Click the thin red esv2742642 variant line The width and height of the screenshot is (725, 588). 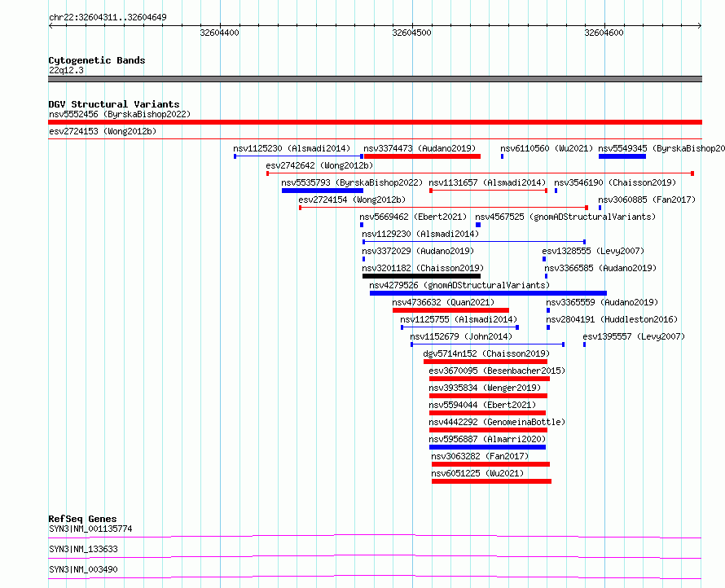(x=480, y=173)
